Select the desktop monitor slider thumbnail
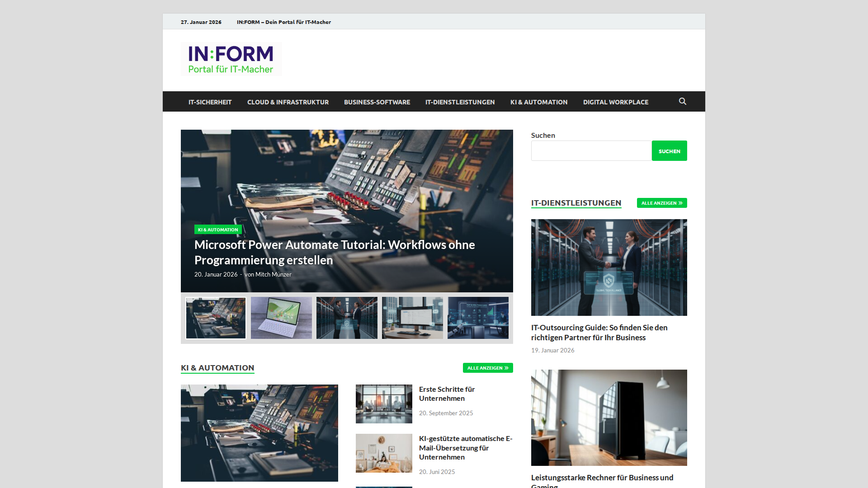Image resolution: width=868 pixels, height=488 pixels. click(x=412, y=318)
